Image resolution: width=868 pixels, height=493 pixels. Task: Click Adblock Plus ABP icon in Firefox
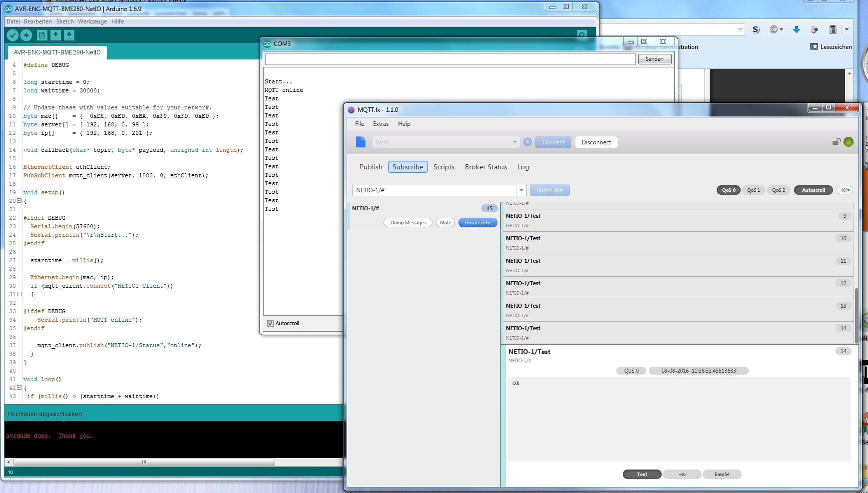click(x=774, y=29)
